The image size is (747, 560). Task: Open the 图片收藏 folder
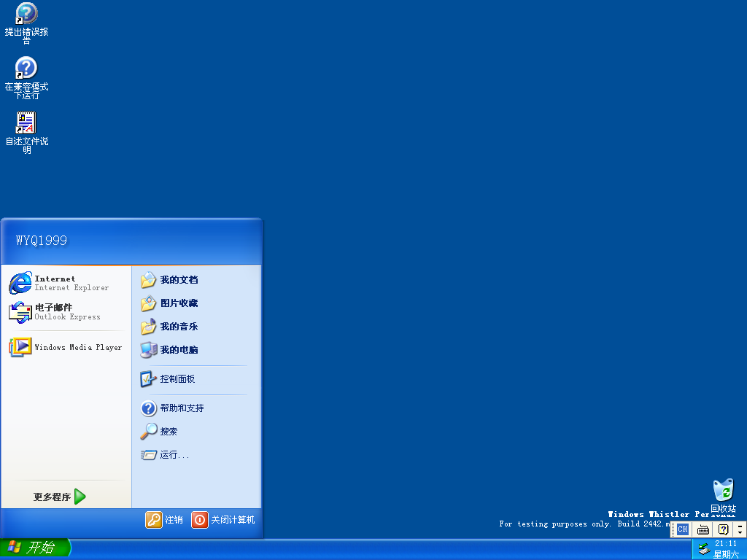196,303
